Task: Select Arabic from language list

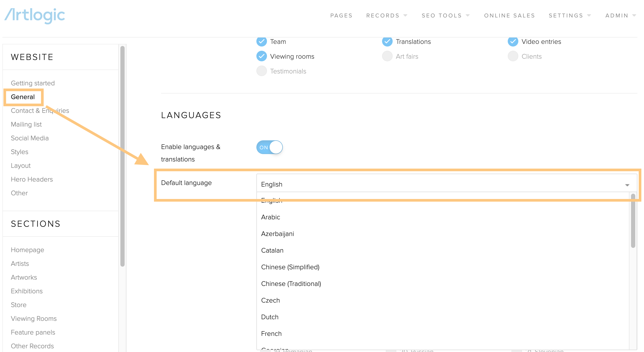Action: 270,217
